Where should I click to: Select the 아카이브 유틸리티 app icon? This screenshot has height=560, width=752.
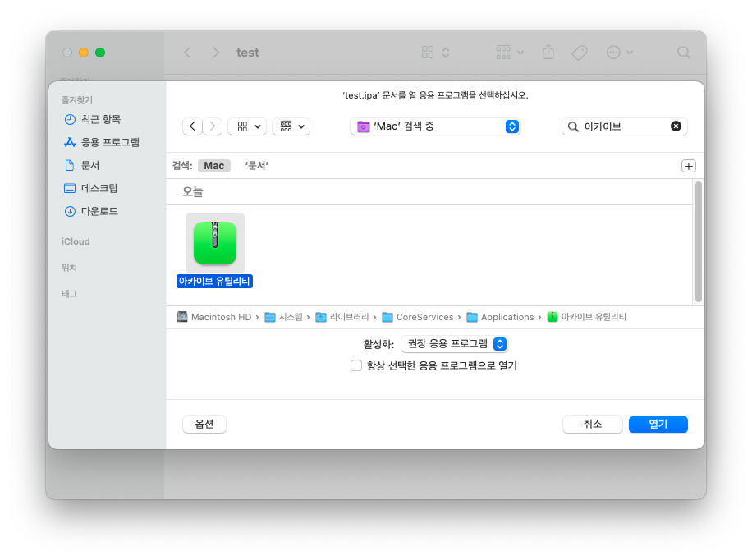215,243
